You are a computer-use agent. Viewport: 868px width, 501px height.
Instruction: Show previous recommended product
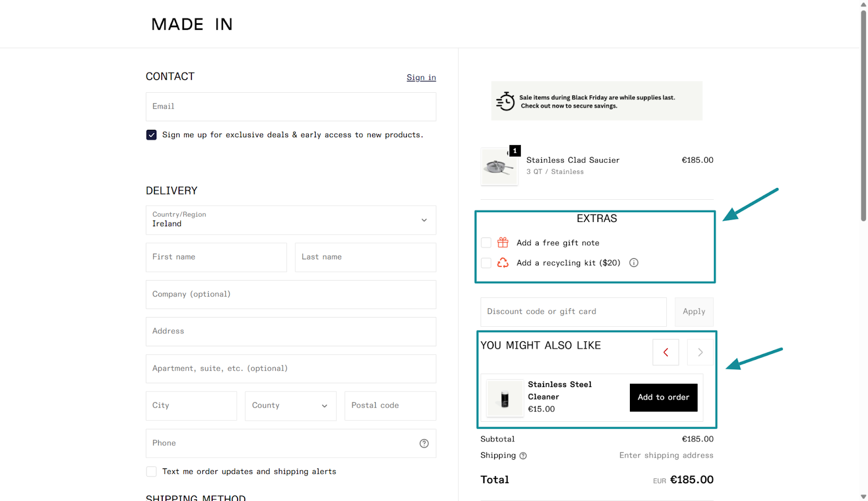666,352
